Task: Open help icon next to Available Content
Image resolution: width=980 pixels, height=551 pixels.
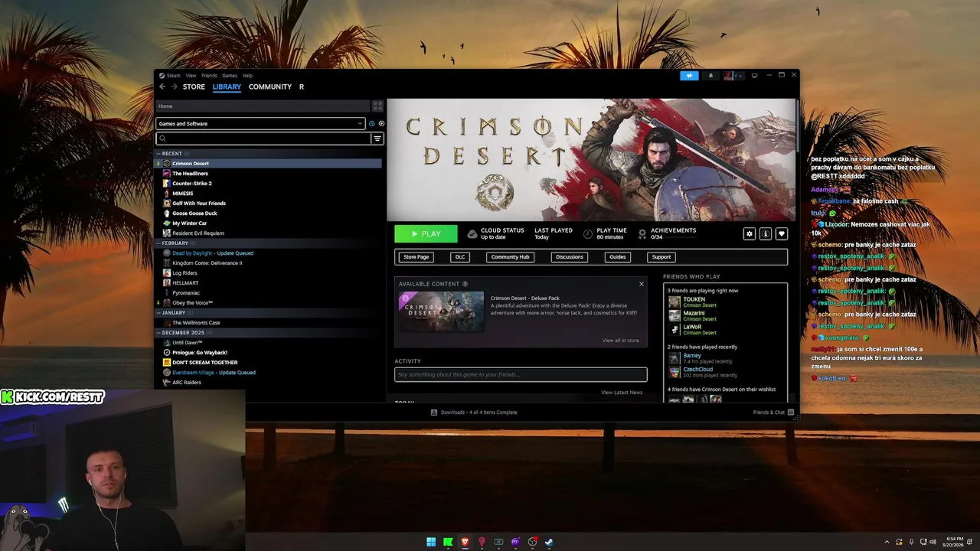Action: tap(465, 284)
